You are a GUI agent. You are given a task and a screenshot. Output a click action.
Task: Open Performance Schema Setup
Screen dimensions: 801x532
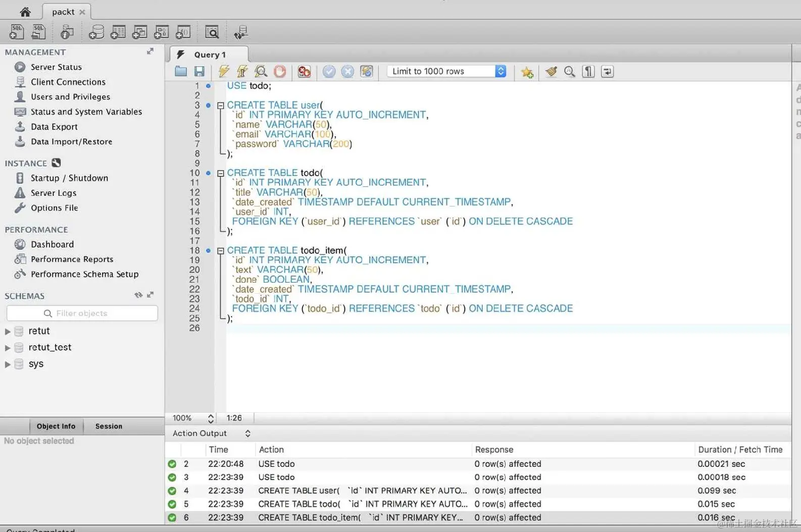tap(84, 274)
